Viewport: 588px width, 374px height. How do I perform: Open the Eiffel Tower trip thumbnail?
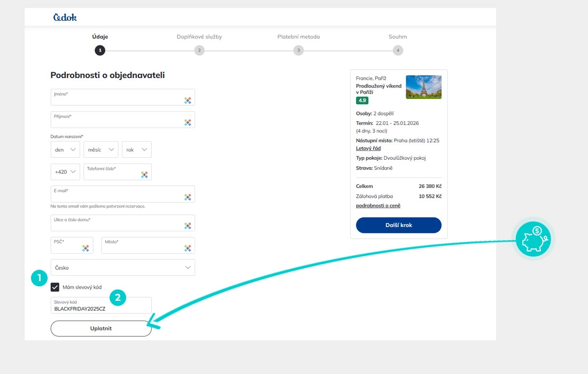pyautogui.click(x=423, y=87)
